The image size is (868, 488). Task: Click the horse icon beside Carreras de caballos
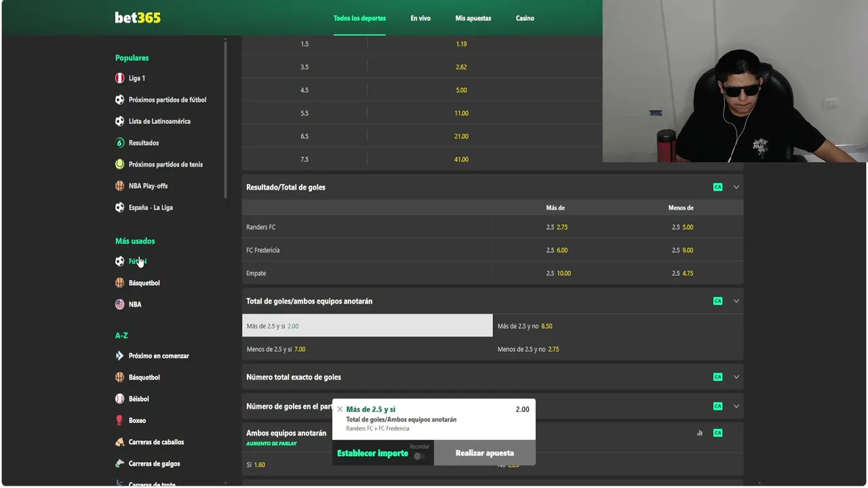pos(120,442)
